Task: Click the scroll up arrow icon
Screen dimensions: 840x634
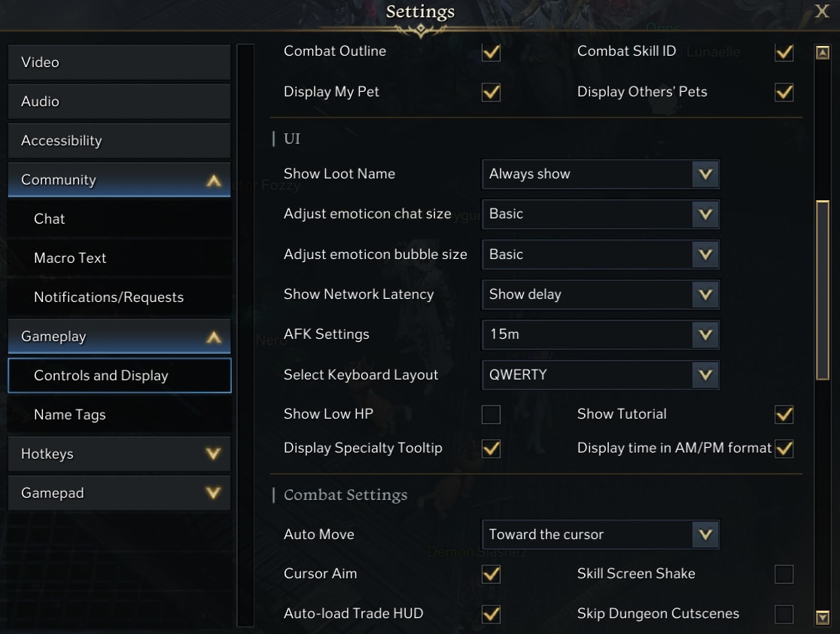Action: 823,53
